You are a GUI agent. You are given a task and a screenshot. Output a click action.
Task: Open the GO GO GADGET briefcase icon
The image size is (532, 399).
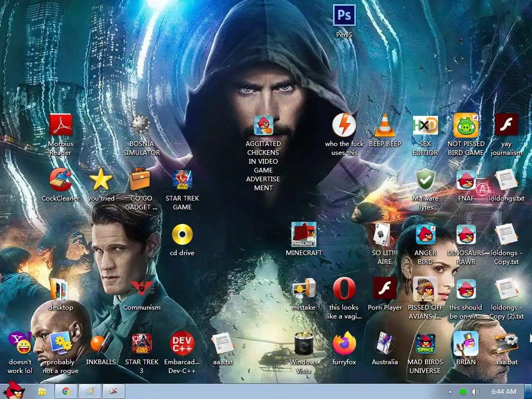pos(140,179)
